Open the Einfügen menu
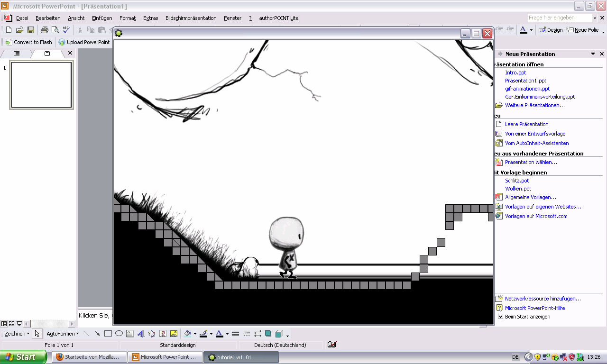 [102, 18]
